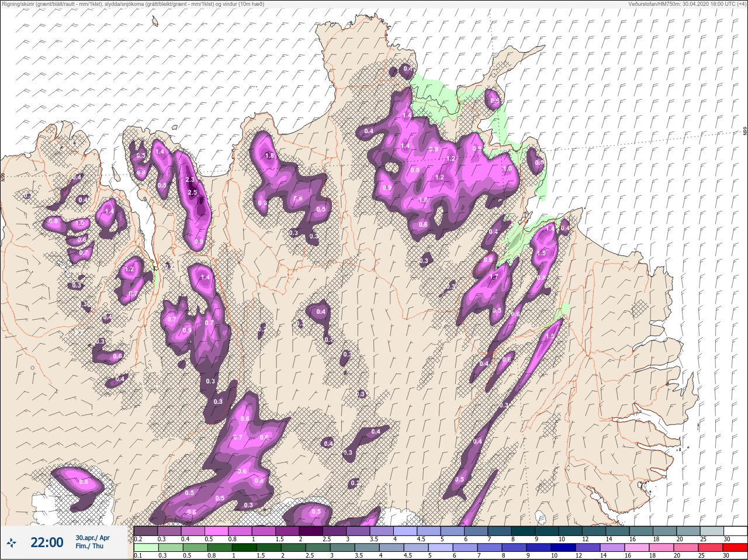
Task: Click the small island off the north coast
Action: point(155,22)
